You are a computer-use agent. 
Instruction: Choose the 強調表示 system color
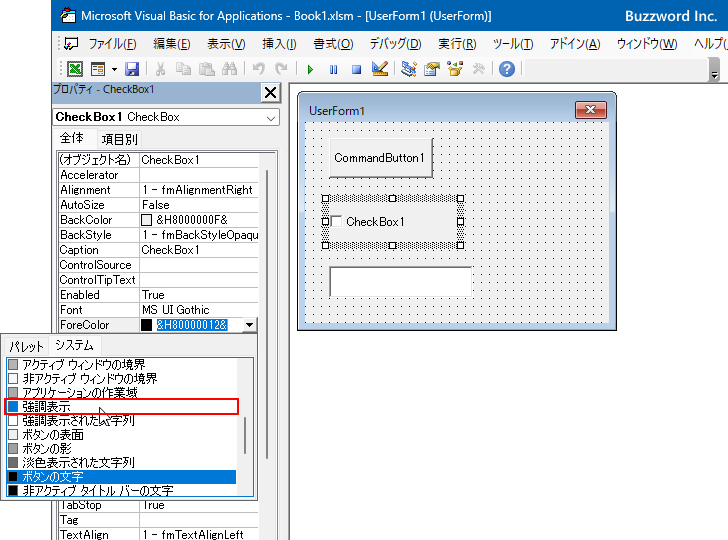pyautogui.click(x=122, y=407)
